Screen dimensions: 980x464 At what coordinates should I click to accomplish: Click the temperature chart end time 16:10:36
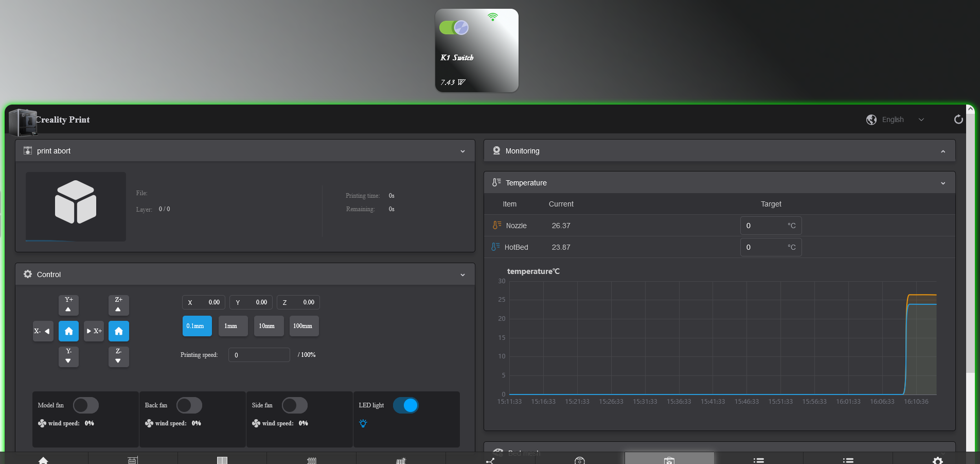coord(916,402)
